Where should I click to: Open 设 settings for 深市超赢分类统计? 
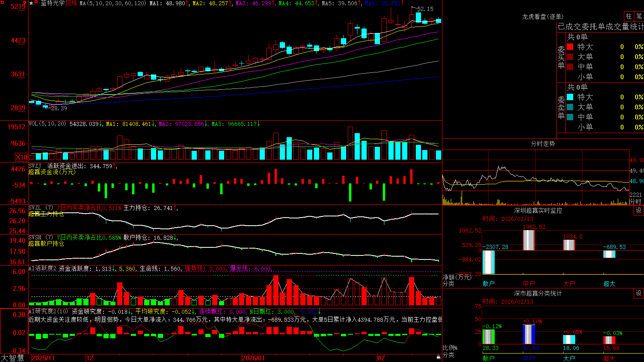click(x=639, y=293)
